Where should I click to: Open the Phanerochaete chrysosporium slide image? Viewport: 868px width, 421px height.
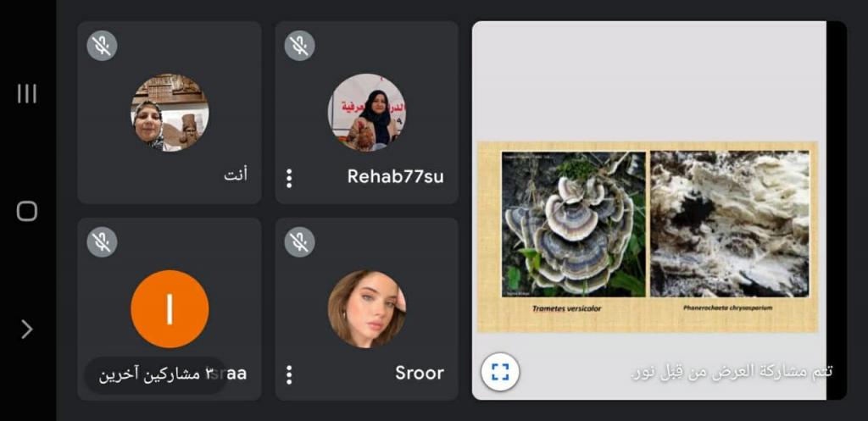[730, 224]
